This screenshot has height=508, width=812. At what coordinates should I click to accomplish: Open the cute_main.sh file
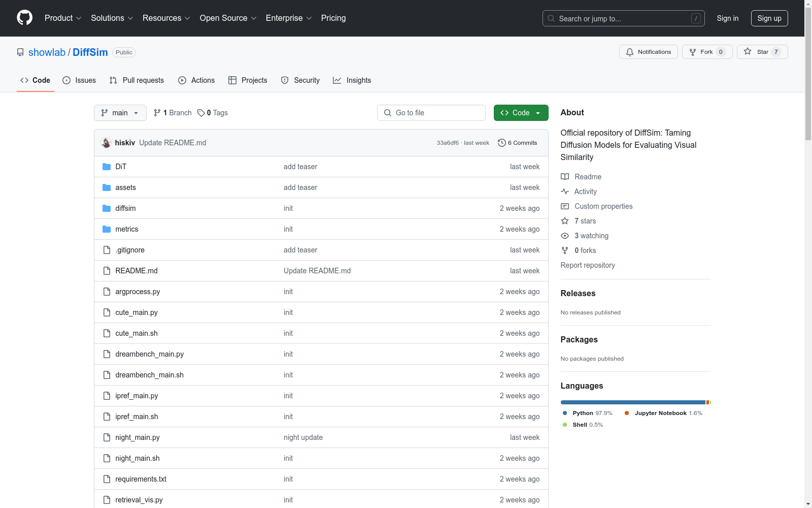tap(137, 333)
